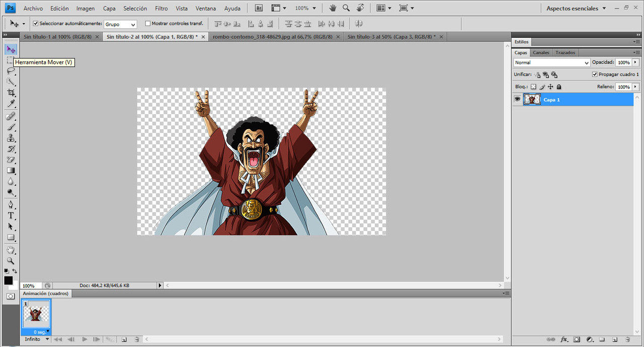The height and width of the screenshot is (347, 644).
Task: Play the animation
Action: coord(85,339)
